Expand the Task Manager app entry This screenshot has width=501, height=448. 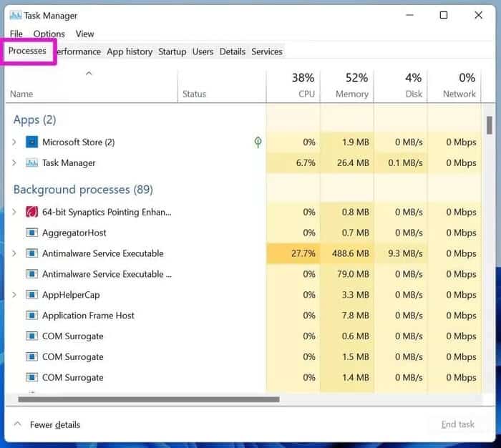pos(14,163)
